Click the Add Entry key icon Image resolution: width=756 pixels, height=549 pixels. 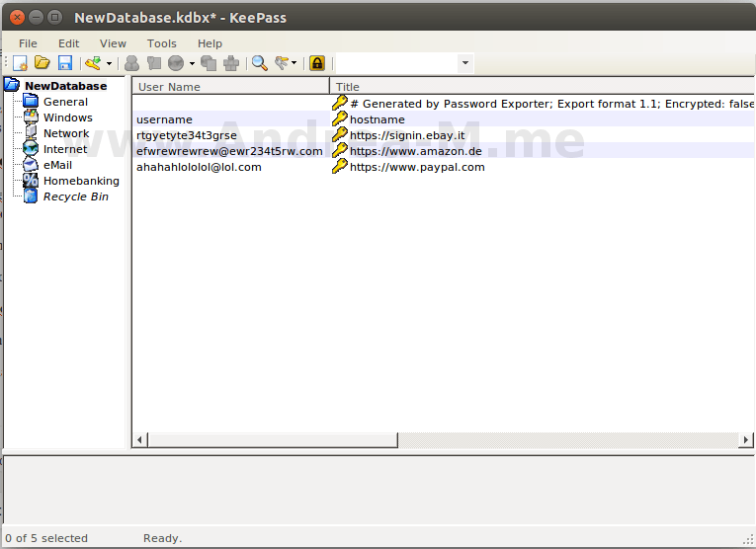pyautogui.click(x=93, y=63)
